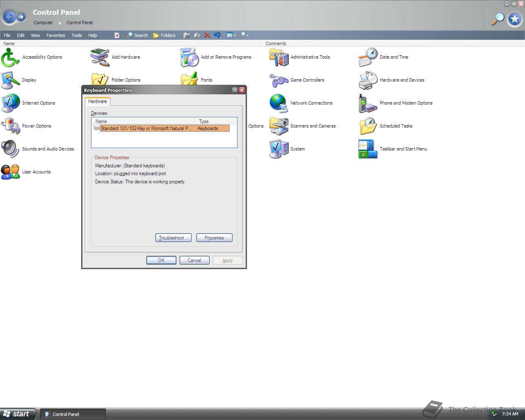Open the Favorites menu
Screen dimensions: 525x420
(56, 35)
